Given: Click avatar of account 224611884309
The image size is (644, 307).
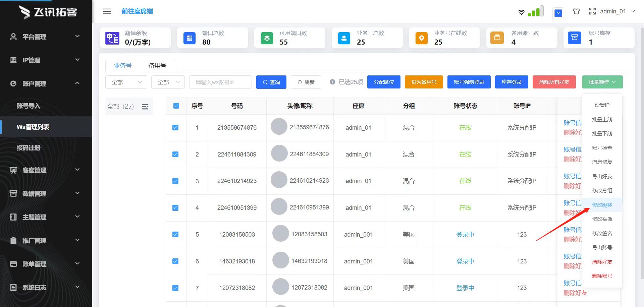Looking at the screenshot, I should click(279, 153).
